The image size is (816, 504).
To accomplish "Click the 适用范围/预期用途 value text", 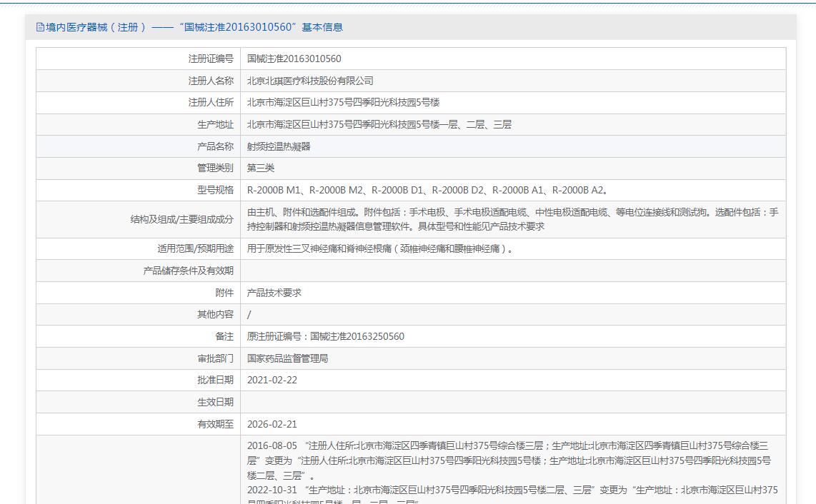I will pyautogui.click(x=380, y=248).
